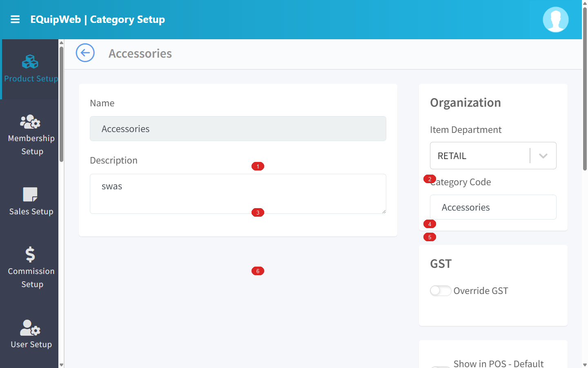Click the user profile avatar

point(555,19)
